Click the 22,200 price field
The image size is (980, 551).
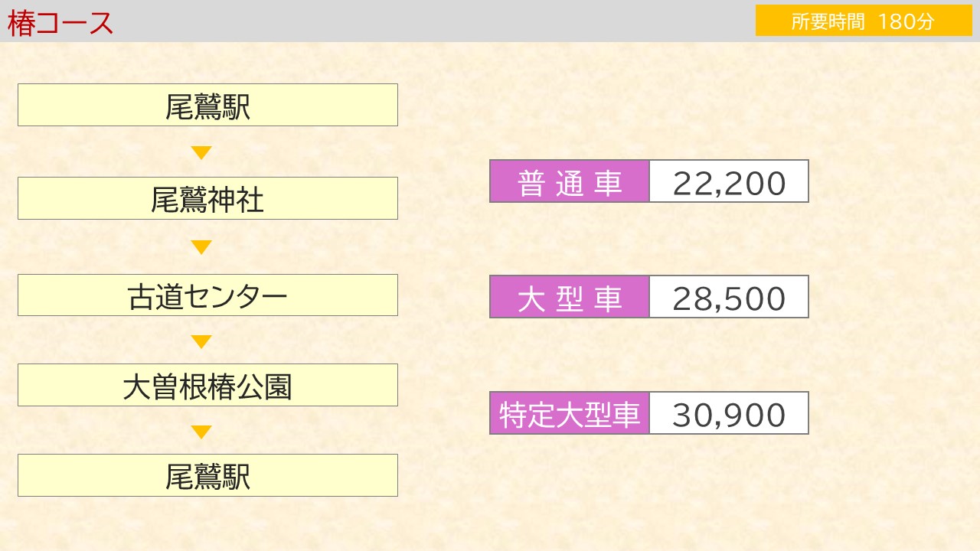pyautogui.click(x=729, y=181)
